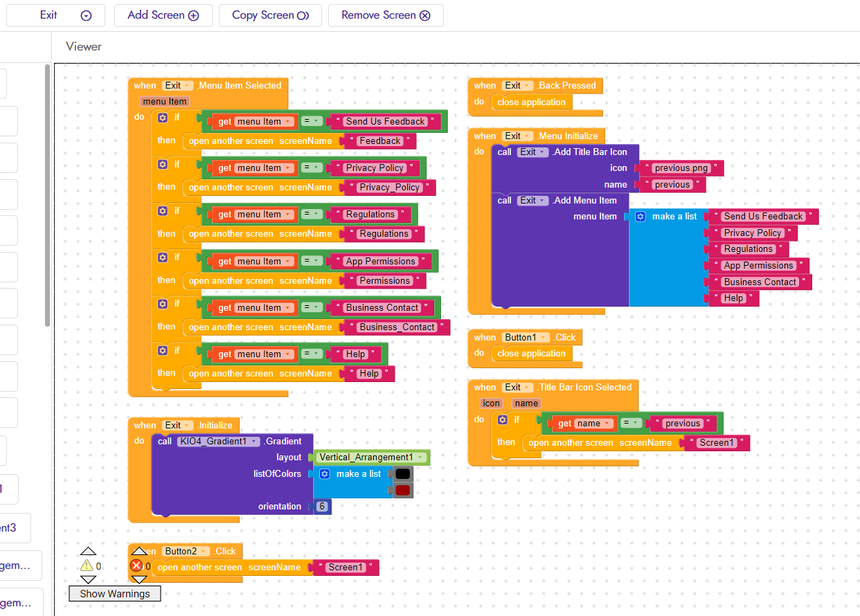Screen dimensions: 860x616
Task: Open equals operator dropdown beside Send Us Feedback
Action: coord(312,122)
